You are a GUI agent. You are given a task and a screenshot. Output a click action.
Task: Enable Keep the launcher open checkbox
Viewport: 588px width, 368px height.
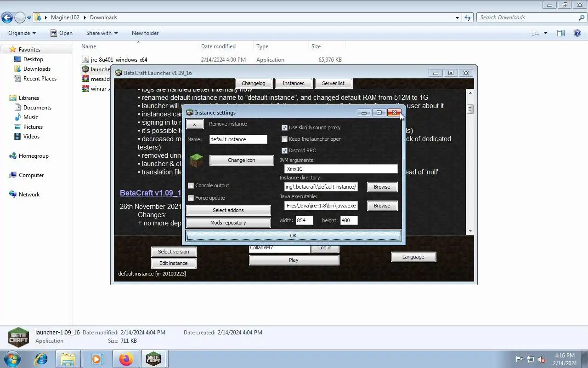tap(284, 139)
